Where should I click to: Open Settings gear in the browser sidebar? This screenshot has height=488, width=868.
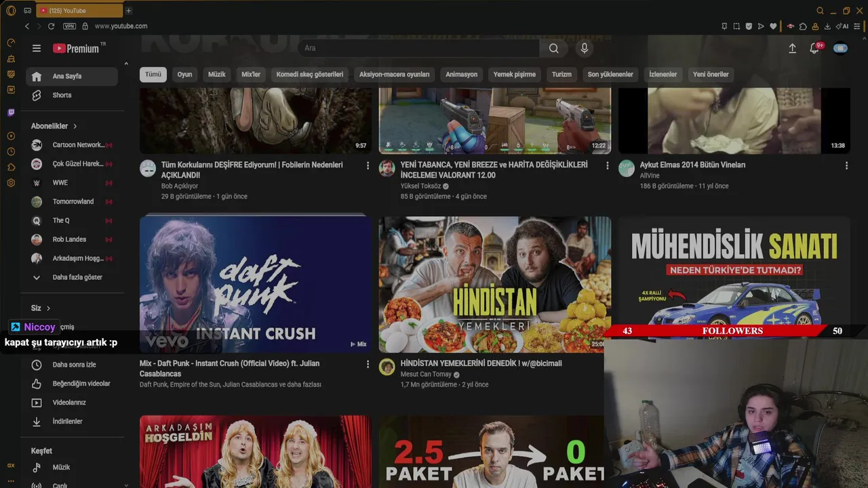11,183
